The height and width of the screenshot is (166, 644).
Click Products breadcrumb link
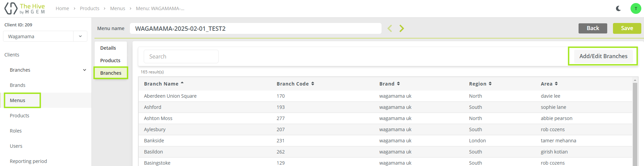click(89, 8)
